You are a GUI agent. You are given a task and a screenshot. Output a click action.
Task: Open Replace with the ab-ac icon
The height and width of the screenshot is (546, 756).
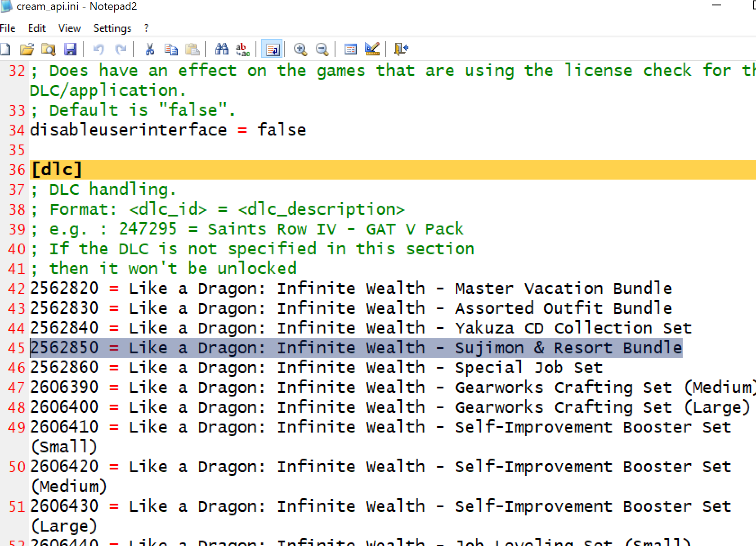point(243,49)
